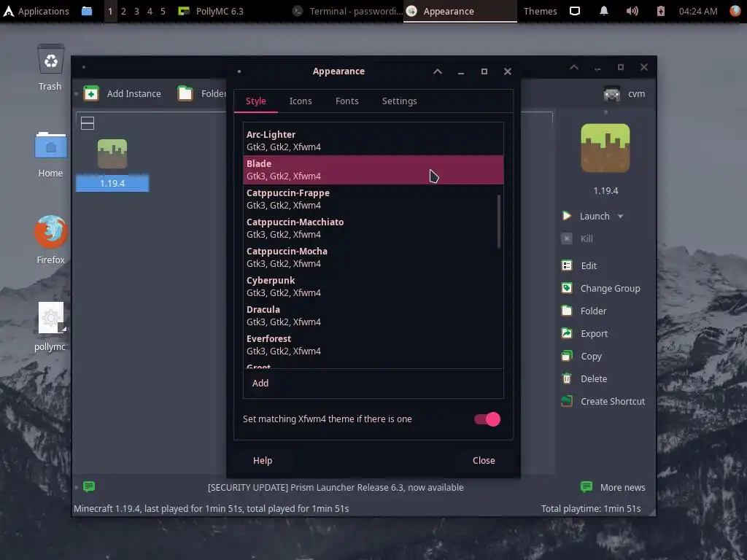Click the Add Instance icon in PollyMC
The height and width of the screenshot is (560, 747).
pyautogui.click(x=91, y=93)
